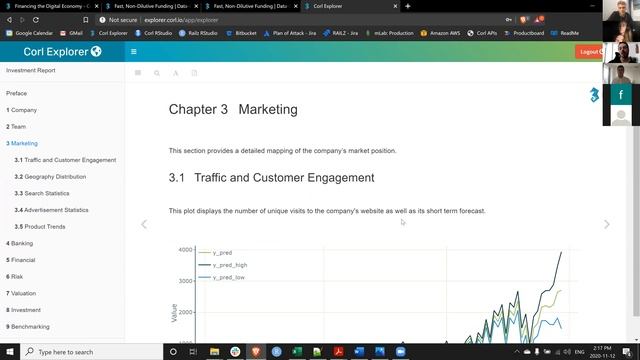This screenshot has height=360, width=640.
Task: Switch to Financing the Digital Economy tab
Action: pos(51,6)
